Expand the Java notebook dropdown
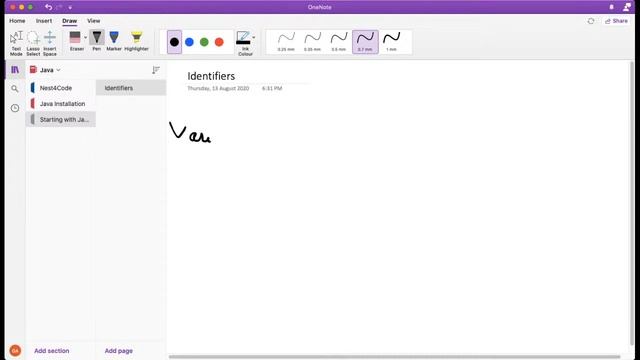Screen dimensions: 640x360 58,70
